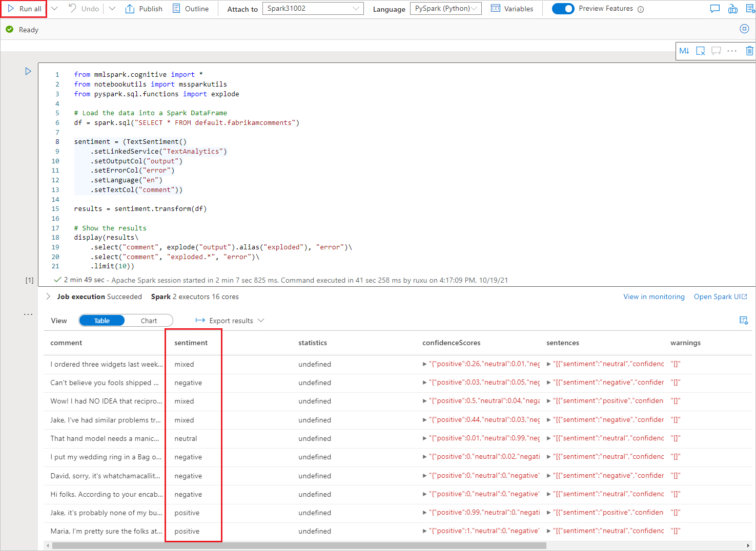Click View in monitoring link
Viewport: 756px width, 551px height.
tap(653, 296)
